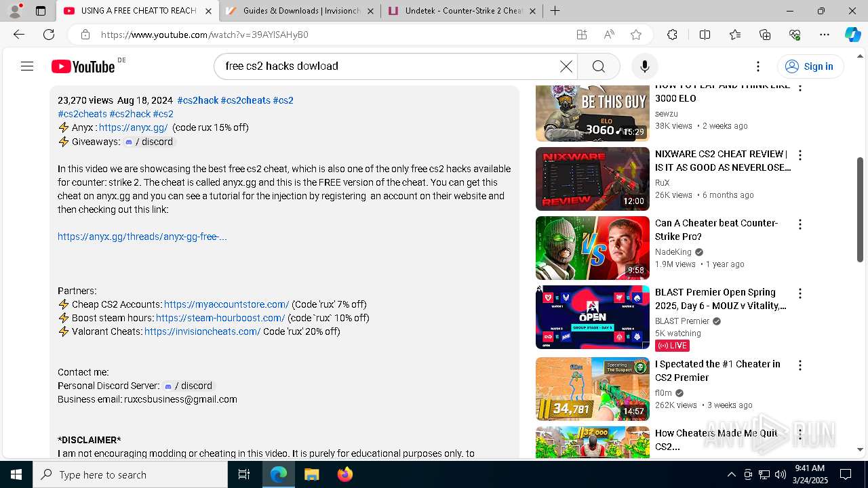
Task: Open I Spectated the #1 Cheater thumbnail
Action: [x=593, y=389]
